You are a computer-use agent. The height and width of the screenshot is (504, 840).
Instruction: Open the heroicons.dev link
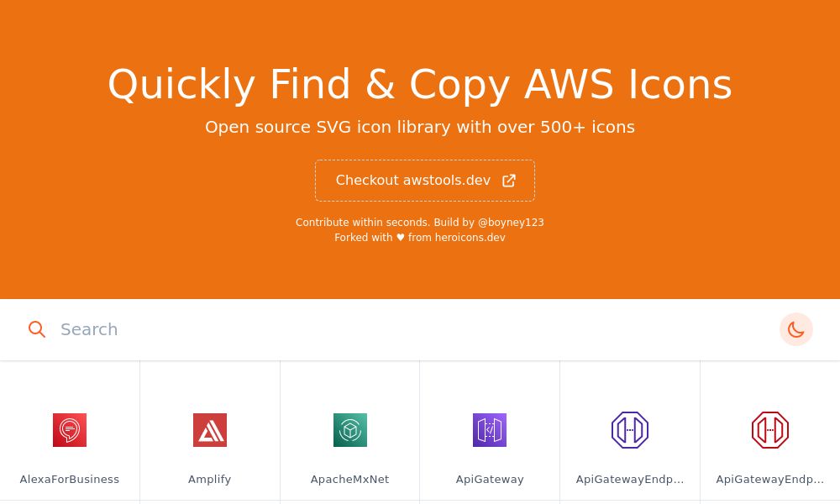coord(470,238)
